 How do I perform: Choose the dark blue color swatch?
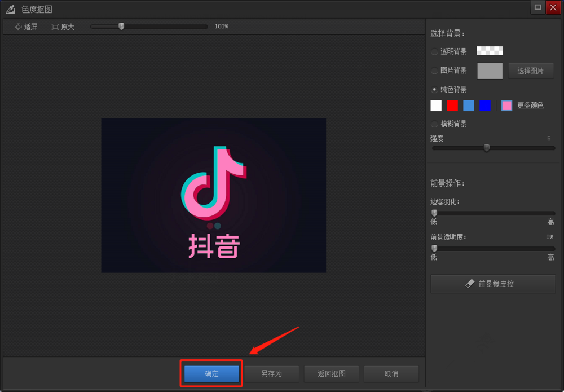point(485,105)
